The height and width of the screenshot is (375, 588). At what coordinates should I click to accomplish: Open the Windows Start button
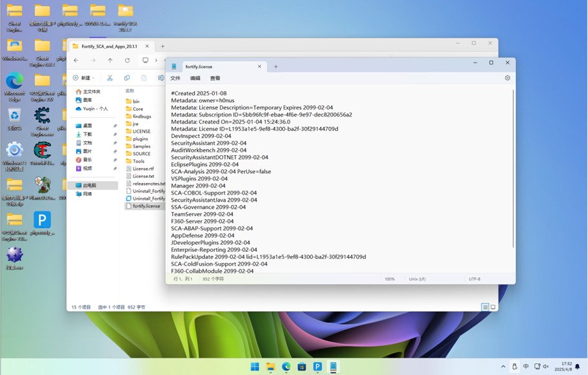[x=255, y=367]
